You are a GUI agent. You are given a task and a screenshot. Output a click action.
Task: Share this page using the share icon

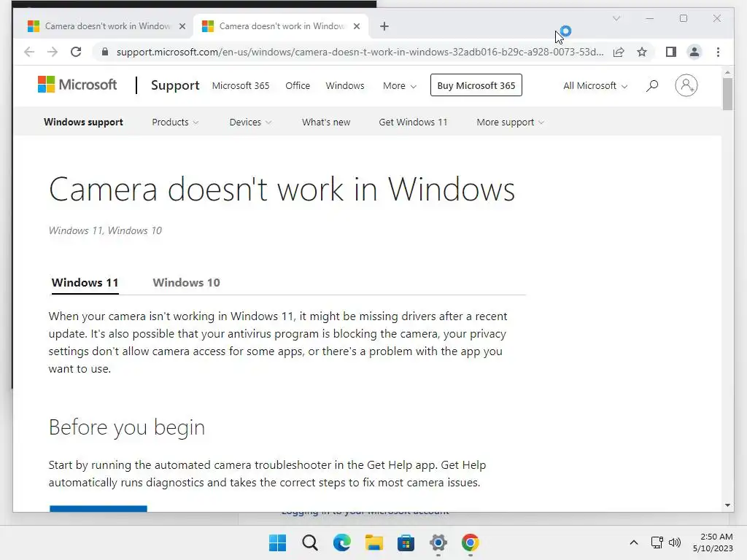619,52
